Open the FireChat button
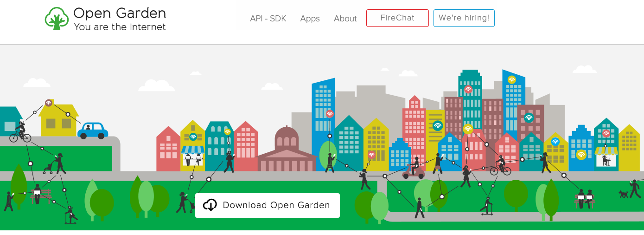The width and height of the screenshot is (644, 235). 397,18
